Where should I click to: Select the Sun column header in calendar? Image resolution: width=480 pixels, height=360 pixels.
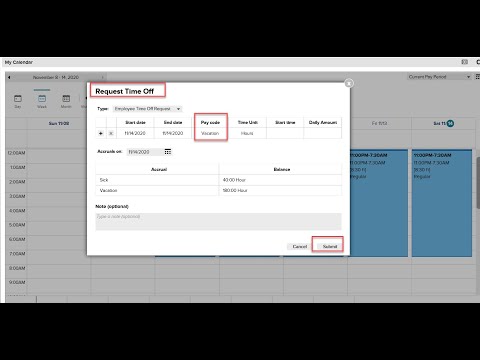[59, 123]
